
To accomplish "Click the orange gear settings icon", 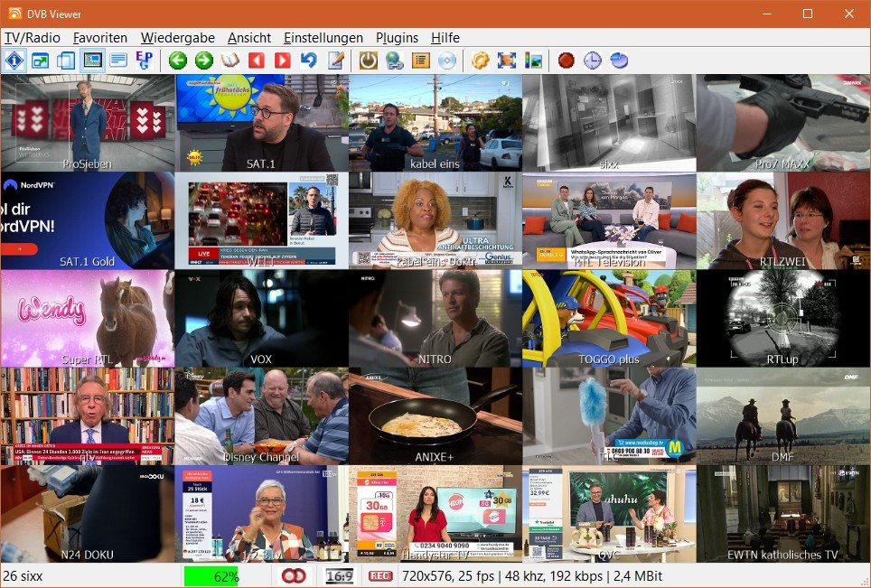I will (481, 61).
